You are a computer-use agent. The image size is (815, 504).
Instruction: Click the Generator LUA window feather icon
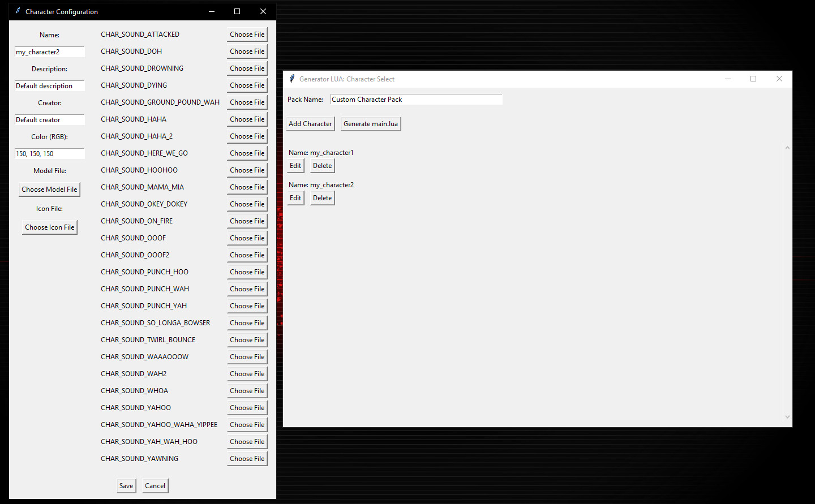[292, 79]
